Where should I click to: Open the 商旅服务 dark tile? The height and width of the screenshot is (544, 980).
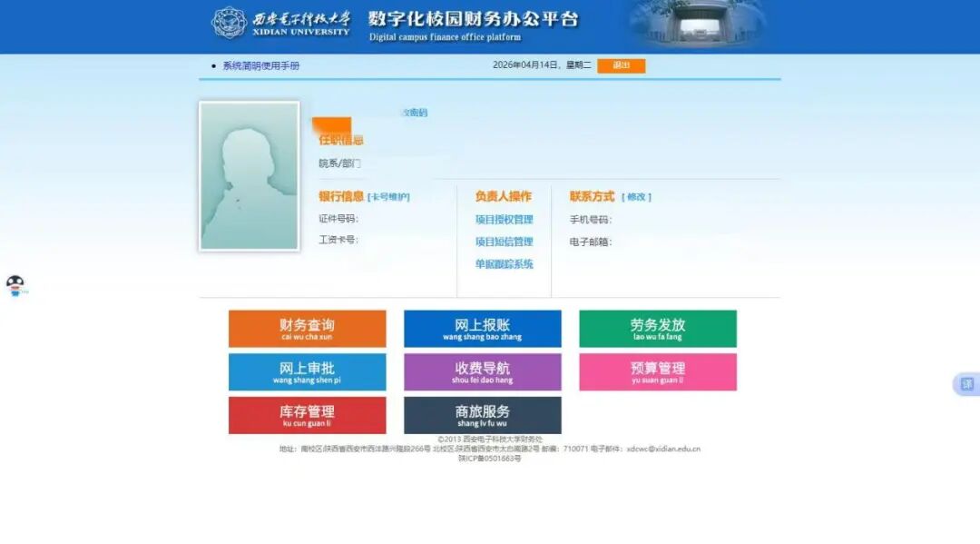pos(482,415)
